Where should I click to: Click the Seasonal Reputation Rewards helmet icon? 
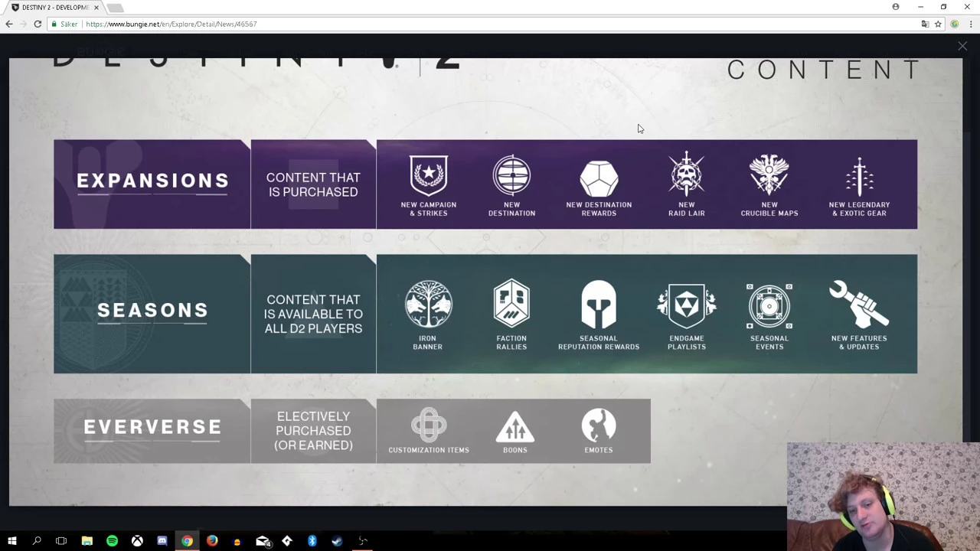point(599,305)
